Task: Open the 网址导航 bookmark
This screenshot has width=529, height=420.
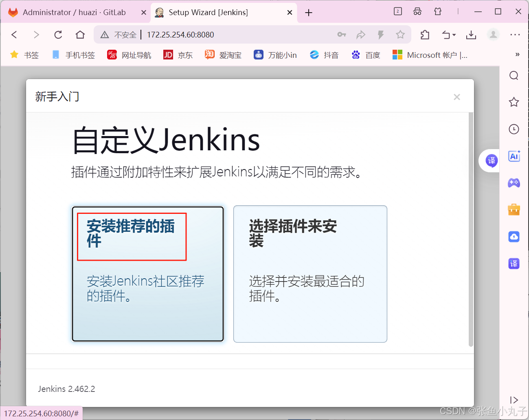Action: coord(129,55)
